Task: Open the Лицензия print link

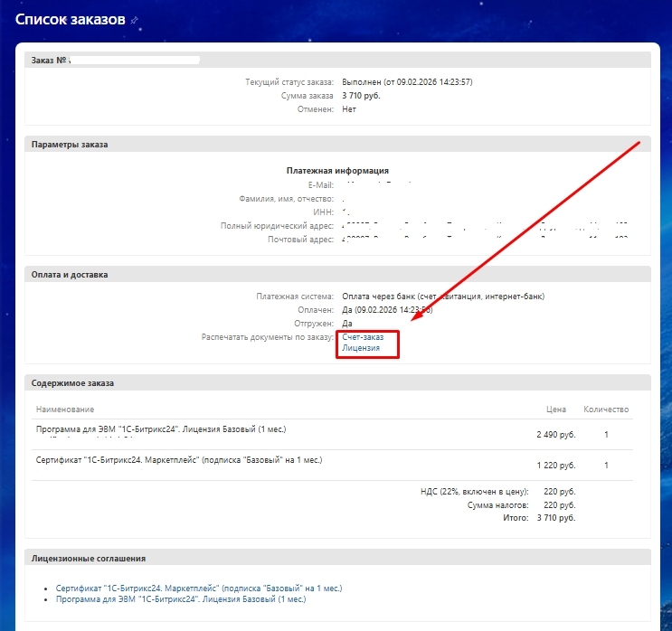Action: click(x=361, y=348)
